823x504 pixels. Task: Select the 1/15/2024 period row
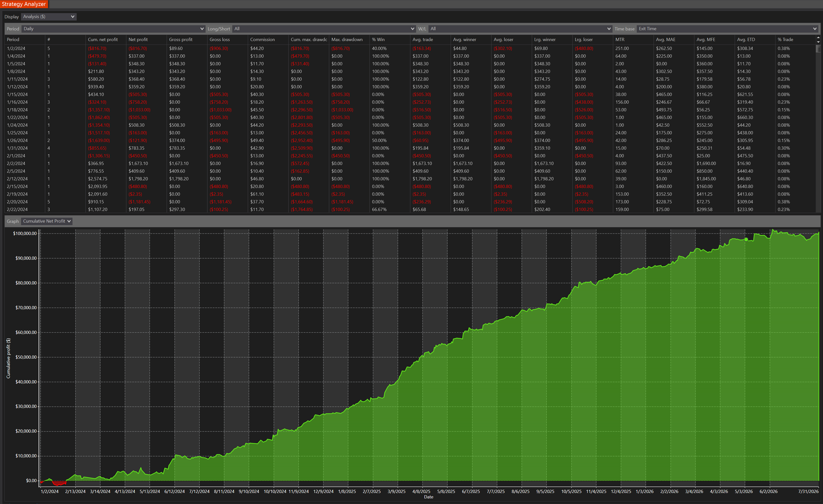tap(410, 94)
